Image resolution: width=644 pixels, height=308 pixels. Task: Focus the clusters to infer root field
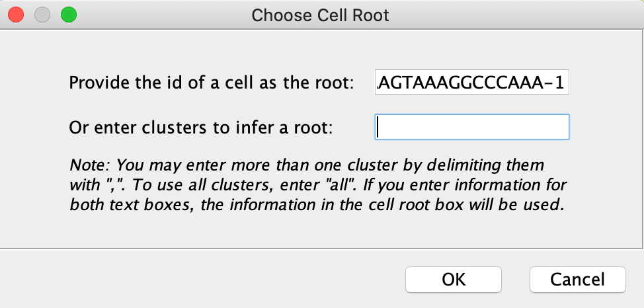click(x=472, y=127)
